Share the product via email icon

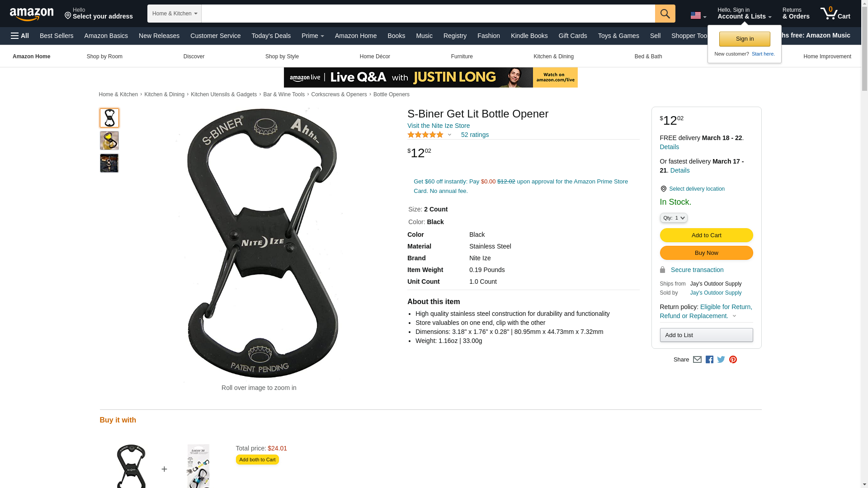(697, 360)
